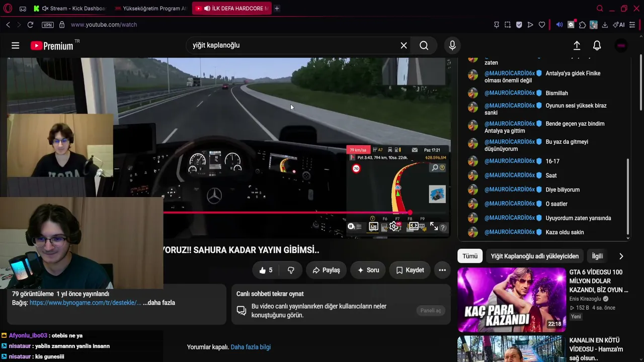The height and width of the screenshot is (362, 644).
Task: Filter by Yiğit Kaplanoğlu adlı yükleyiciden chip
Action: [535, 256]
